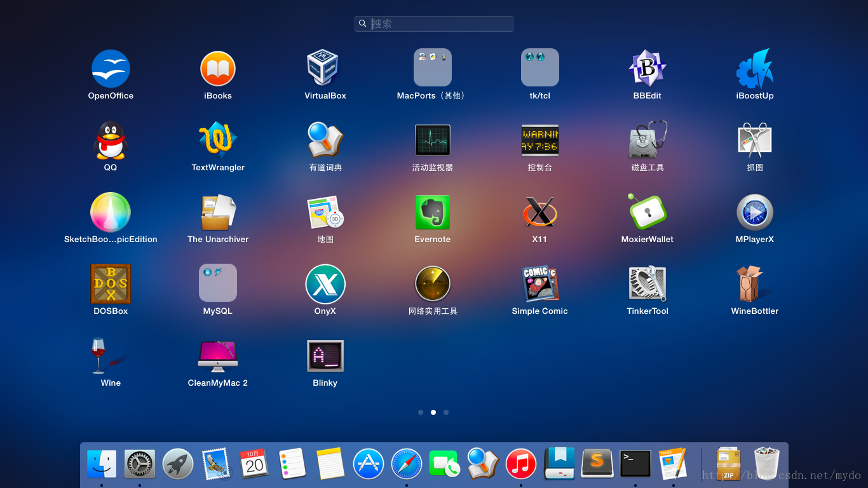Open Pages in the Dock
The width and height of the screenshot is (868, 488).
click(673, 464)
